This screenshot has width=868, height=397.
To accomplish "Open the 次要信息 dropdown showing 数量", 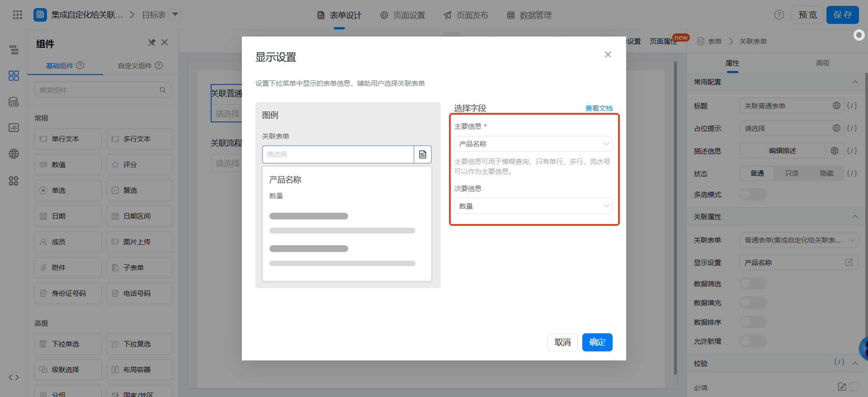I will (533, 206).
